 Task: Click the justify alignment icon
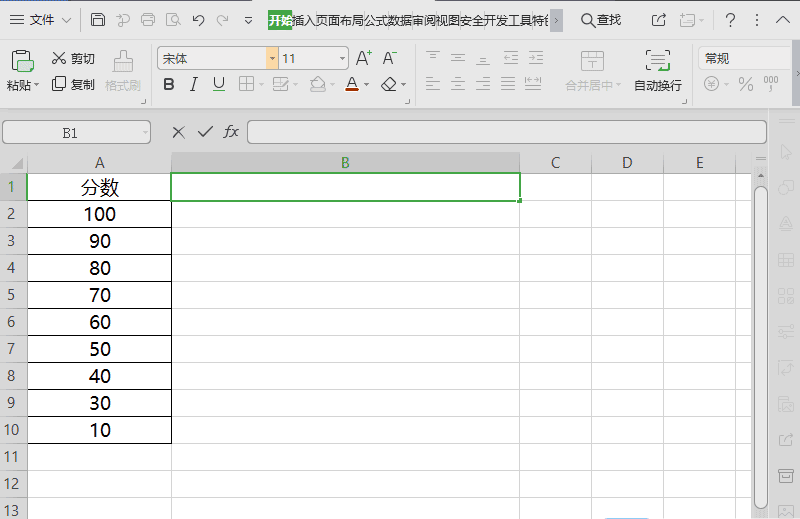508,84
